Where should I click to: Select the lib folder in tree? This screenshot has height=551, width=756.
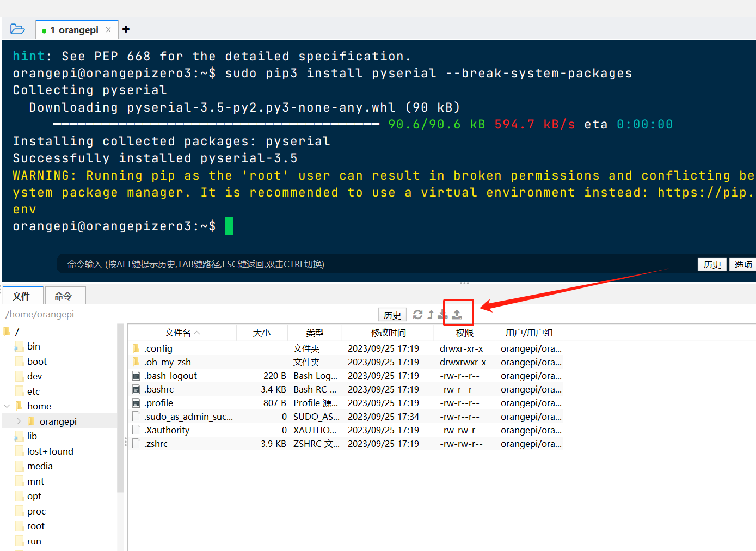point(32,436)
